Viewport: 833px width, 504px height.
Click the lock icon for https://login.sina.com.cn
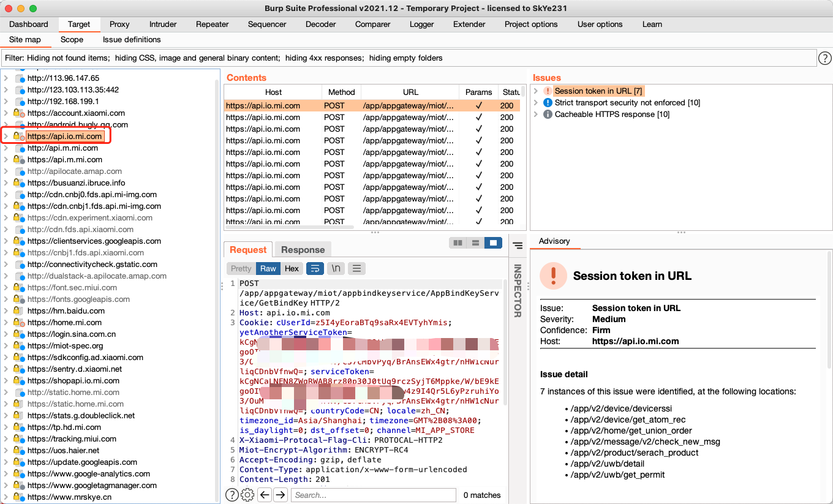click(x=19, y=334)
